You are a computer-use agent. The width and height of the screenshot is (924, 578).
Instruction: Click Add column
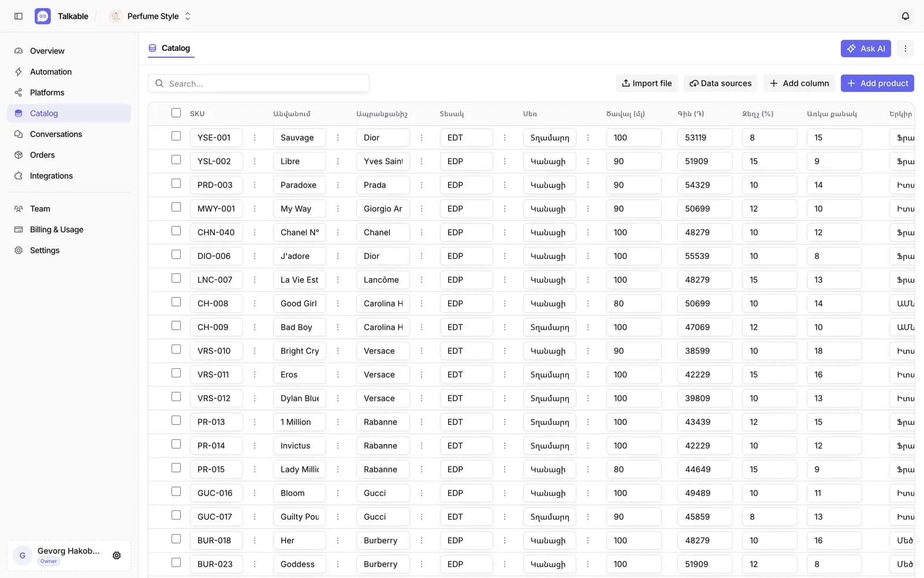799,83
